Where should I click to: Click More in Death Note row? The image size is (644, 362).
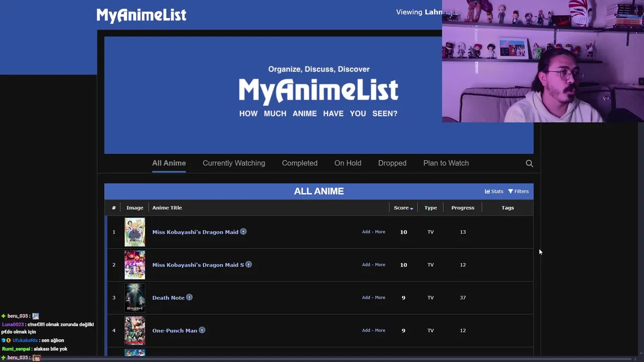click(380, 298)
